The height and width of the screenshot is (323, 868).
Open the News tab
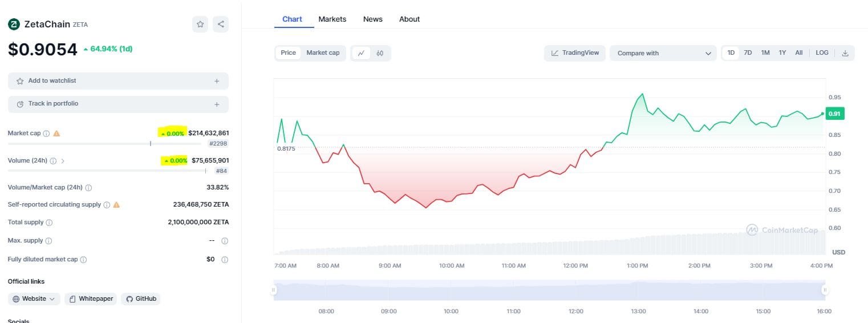[x=373, y=19]
